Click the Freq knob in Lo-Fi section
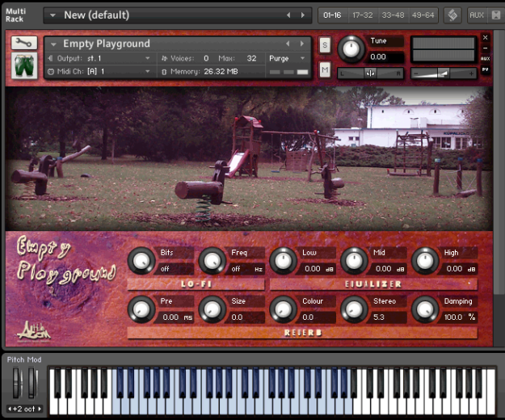The image size is (505, 420). [212, 261]
